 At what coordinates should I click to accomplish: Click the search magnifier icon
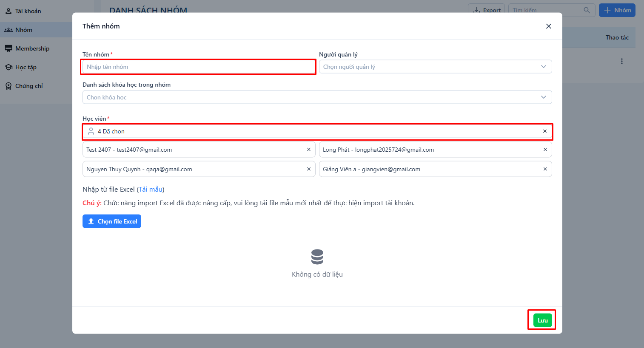tap(587, 10)
